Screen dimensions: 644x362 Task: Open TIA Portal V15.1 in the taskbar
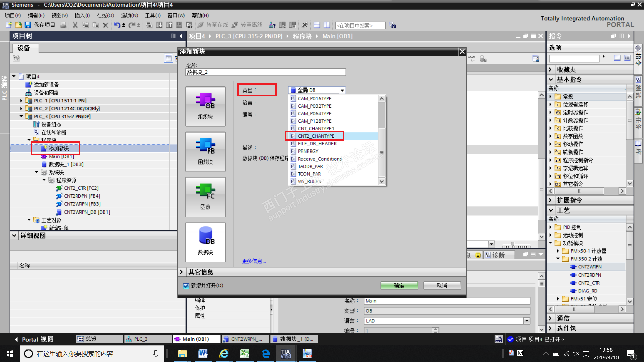click(x=286, y=354)
